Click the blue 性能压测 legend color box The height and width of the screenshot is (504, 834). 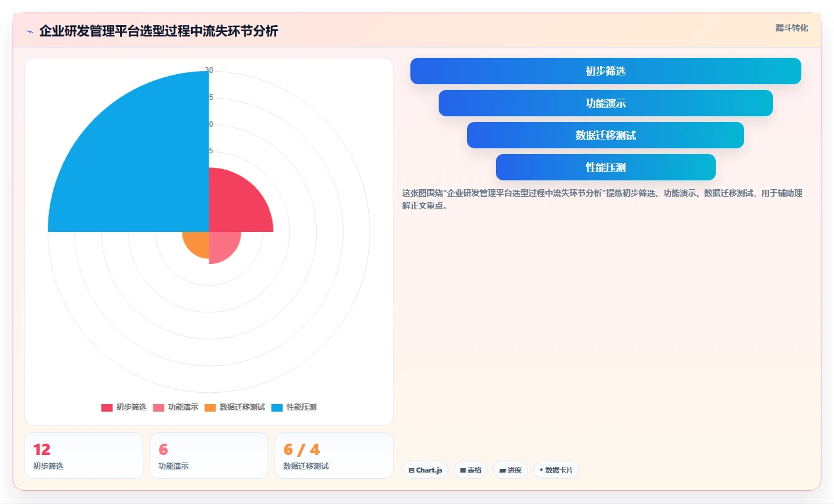point(277,408)
